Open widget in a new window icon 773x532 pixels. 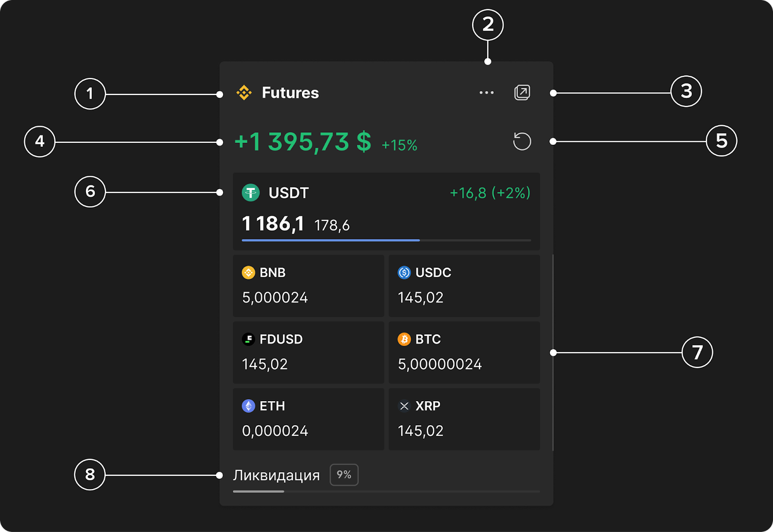tap(522, 92)
